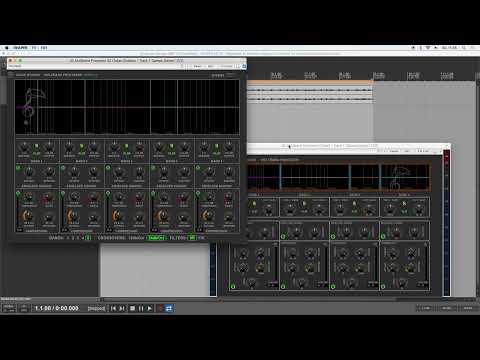This screenshot has width=480, height=360.
Task: Toggle Band 3 green power icon, middle row, rear plugin
Action: coord(333,237)
